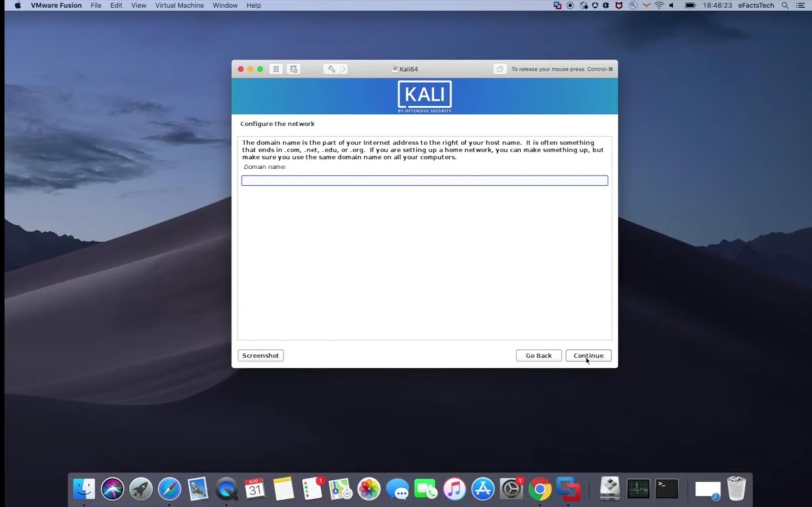Viewport: 812px width, 507px height.
Task: Open the VMware Fusion app menu
Action: (x=56, y=5)
